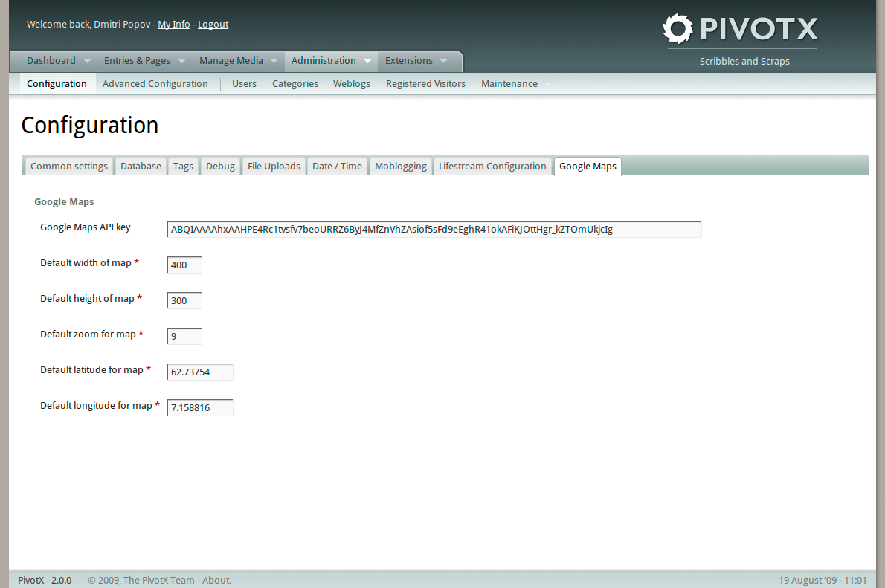Click the Default height of map field
The width and height of the screenshot is (885, 588).
click(x=184, y=300)
